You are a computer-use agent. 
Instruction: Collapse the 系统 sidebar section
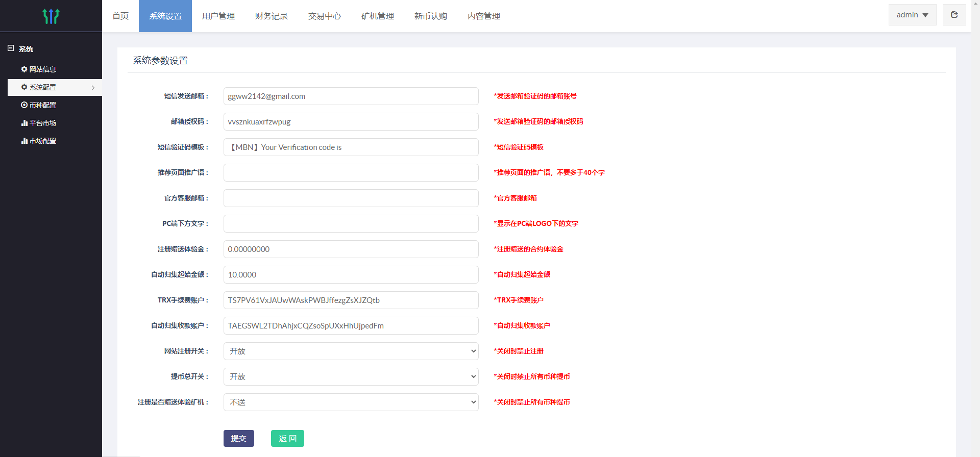coord(11,48)
